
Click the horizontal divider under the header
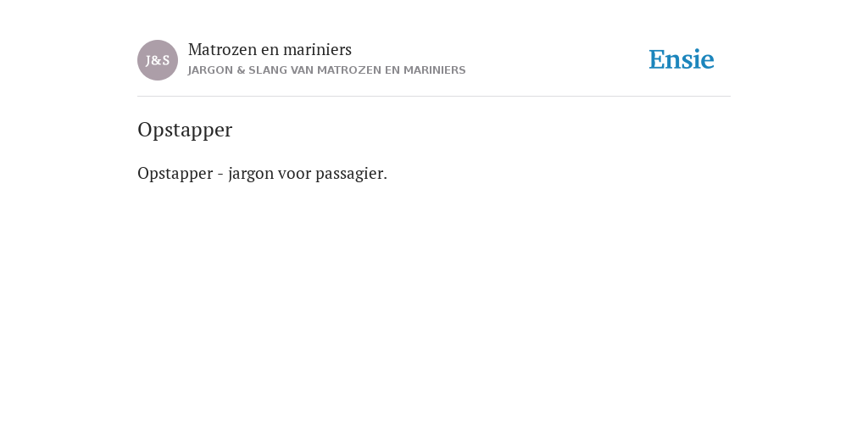pyautogui.click(x=434, y=97)
